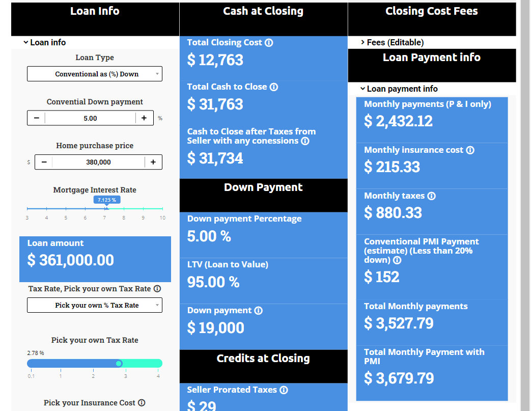This screenshot has height=411, width=532.
Task: Click the Total Cash to Close info icon
Action: [x=274, y=87]
